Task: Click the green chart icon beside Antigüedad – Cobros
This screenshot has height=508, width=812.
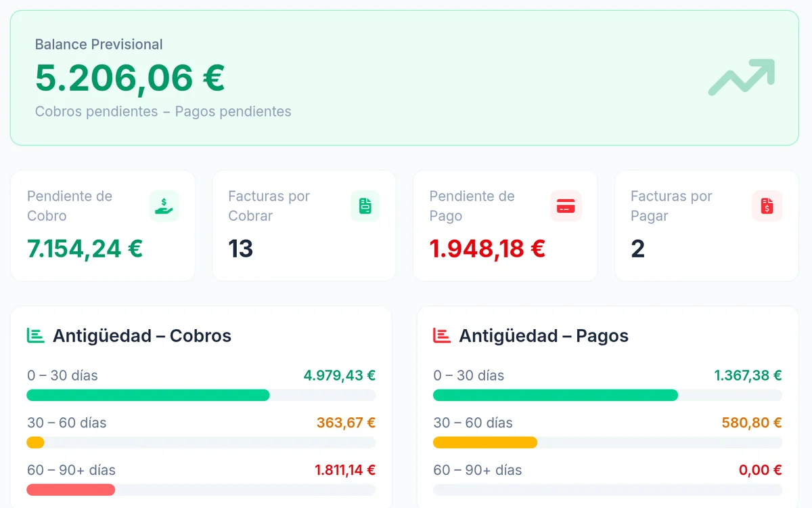Action: click(x=35, y=335)
